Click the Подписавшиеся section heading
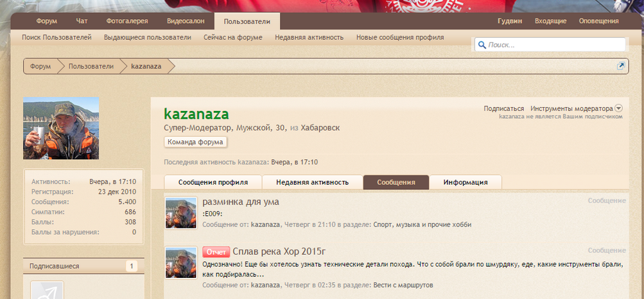 tap(54, 266)
